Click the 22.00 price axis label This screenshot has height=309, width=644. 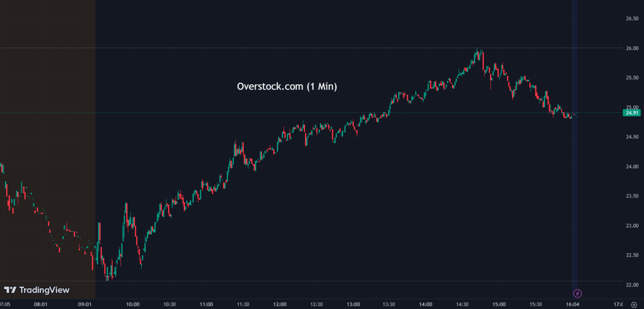click(632, 285)
